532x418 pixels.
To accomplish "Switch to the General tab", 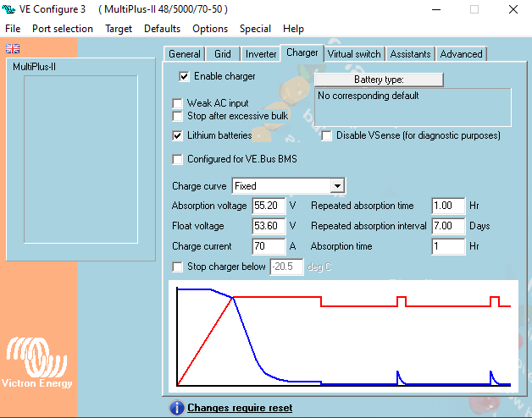I will tap(184, 54).
